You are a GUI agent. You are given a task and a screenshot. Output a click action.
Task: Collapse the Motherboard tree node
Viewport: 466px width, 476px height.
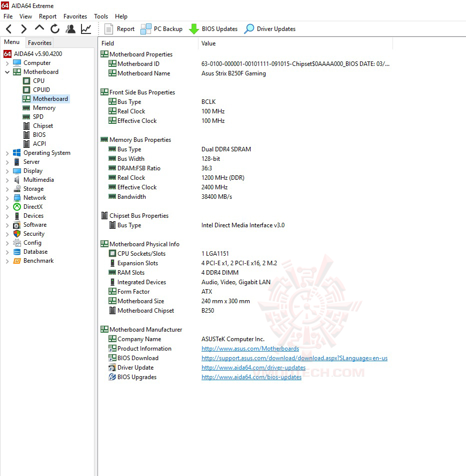click(7, 72)
